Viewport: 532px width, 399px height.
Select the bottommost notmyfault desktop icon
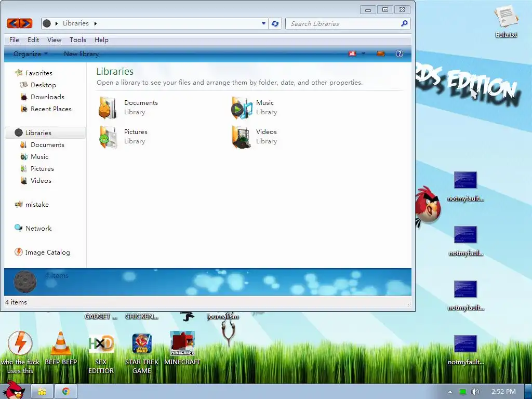[x=465, y=350]
